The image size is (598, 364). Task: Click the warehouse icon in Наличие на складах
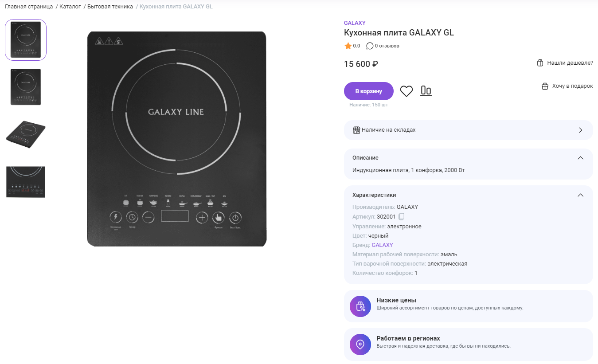(356, 130)
